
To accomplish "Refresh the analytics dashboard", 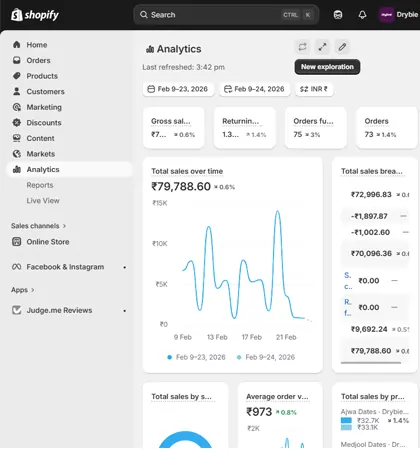I will click(302, 47).
